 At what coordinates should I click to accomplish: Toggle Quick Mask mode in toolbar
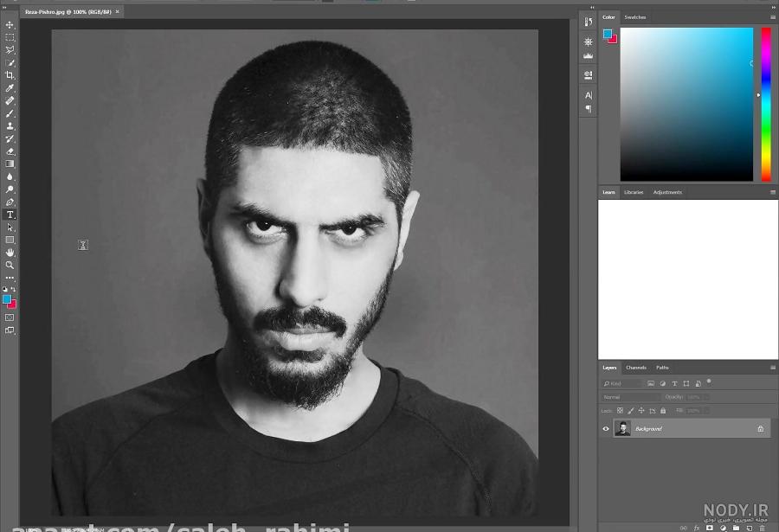click(x=10, y=317)
